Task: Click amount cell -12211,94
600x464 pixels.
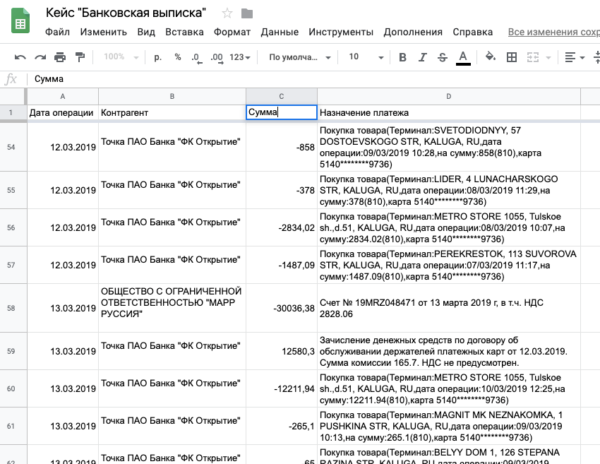Action: (282, 389)
